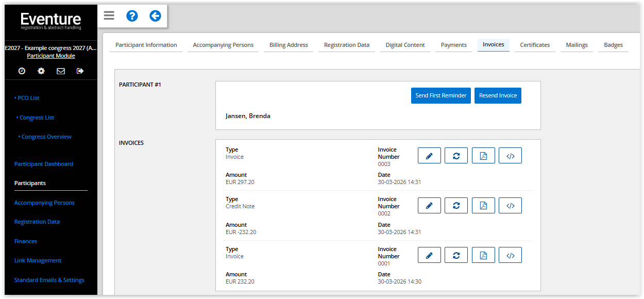Click the logout icon in sidebar
644x299 pixels.
[x=80, y=71]
